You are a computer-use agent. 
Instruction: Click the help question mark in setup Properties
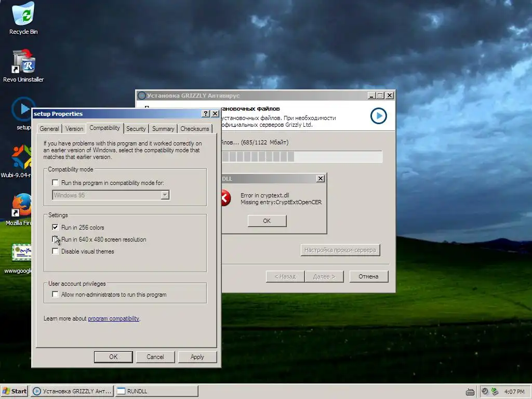click(206, 114)
